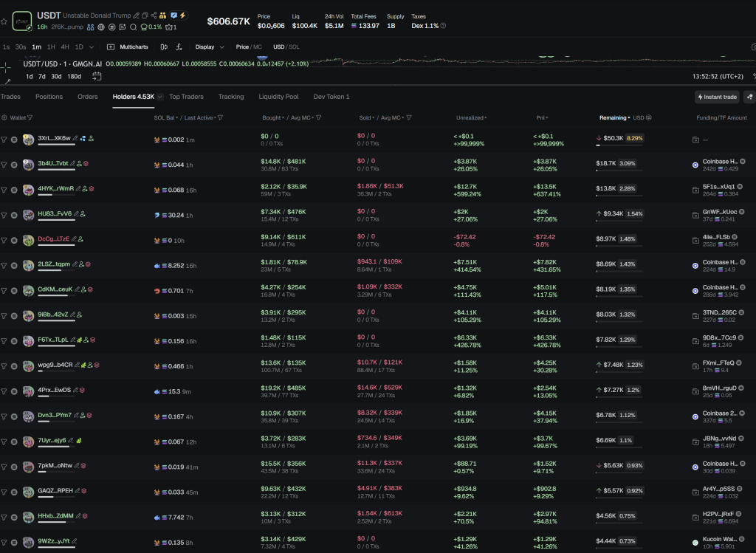Expand the dropdown arrow beside Holders 4.53K
The width and height of the screenshot is (756, 553).
pos(160,97)
